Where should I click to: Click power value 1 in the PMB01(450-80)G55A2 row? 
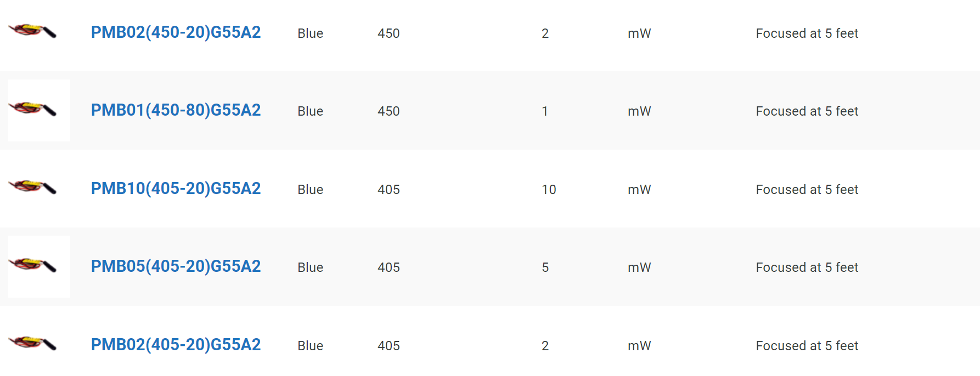point(545,111)
